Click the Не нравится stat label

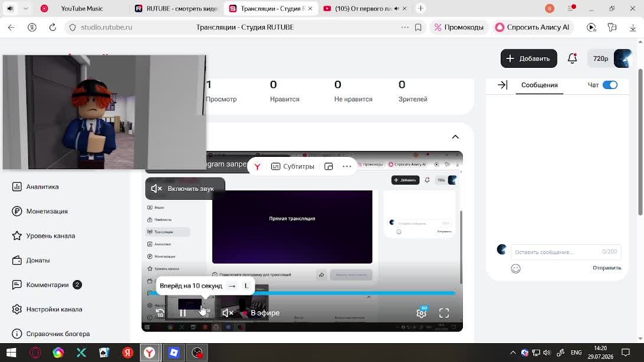pos(353,99)
